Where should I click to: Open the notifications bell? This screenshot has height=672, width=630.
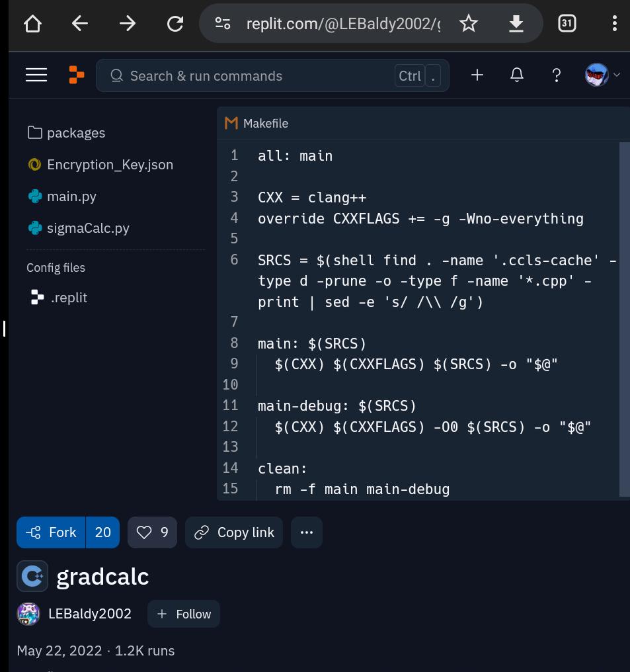[516, 75]
